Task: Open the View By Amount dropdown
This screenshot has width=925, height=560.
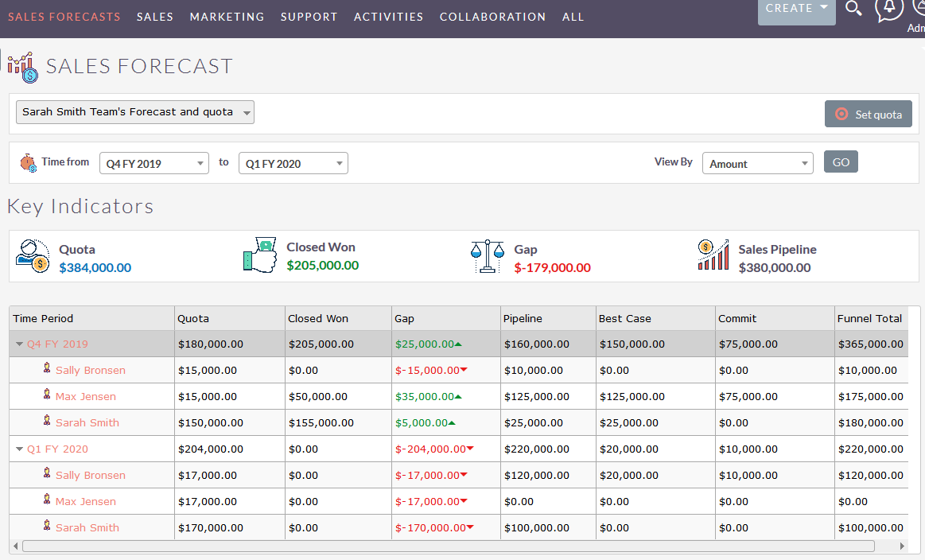Action: point(757,163)
